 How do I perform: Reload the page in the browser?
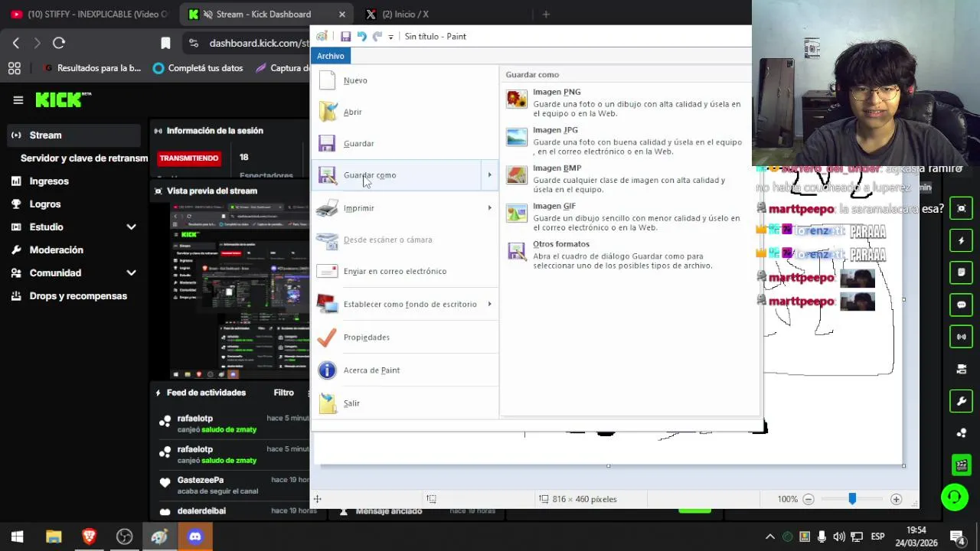click(x=59, y=43)
